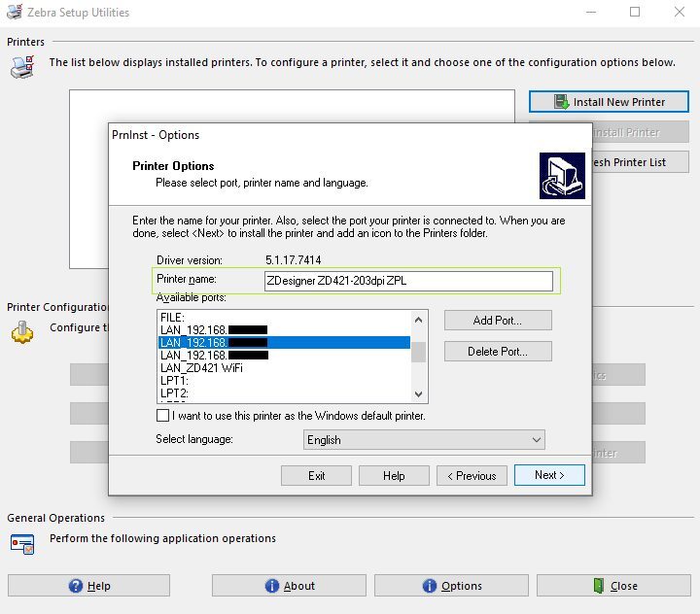Select the LAN_ZD421 WiFi port

(284, 367)
